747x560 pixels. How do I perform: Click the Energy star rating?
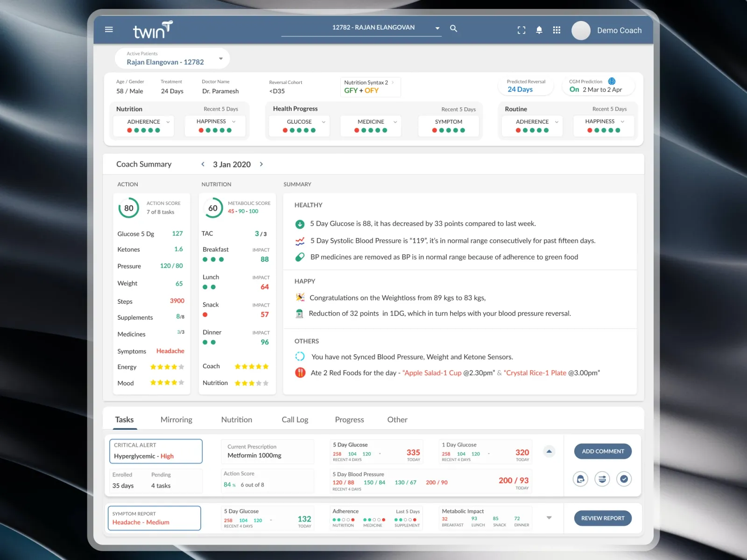click(x=167, y=367)
